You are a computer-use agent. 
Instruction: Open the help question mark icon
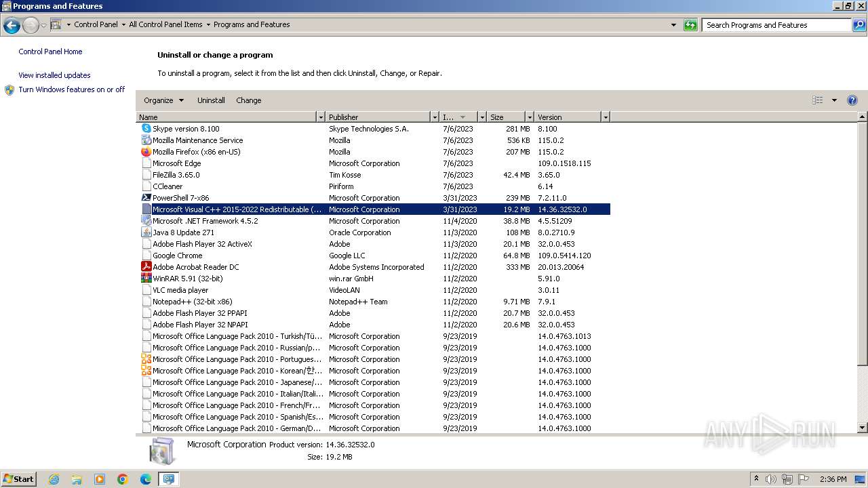[x=852, y=100]
